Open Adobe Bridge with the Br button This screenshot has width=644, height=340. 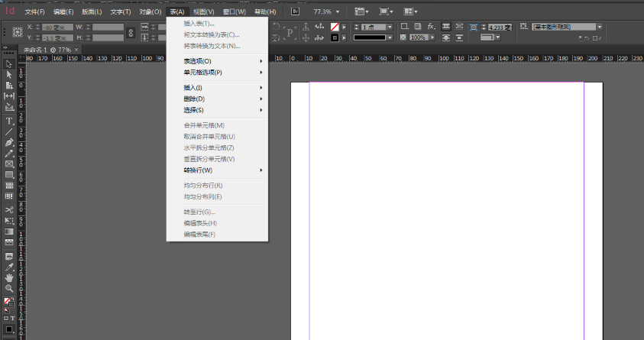[296, 12]
